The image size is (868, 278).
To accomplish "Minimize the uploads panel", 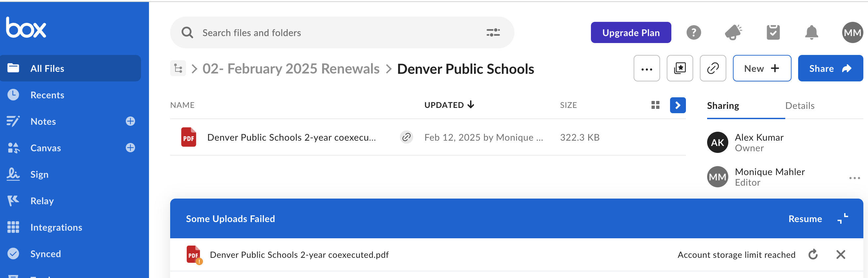I will pyautogui.click(x=843, y=219).
